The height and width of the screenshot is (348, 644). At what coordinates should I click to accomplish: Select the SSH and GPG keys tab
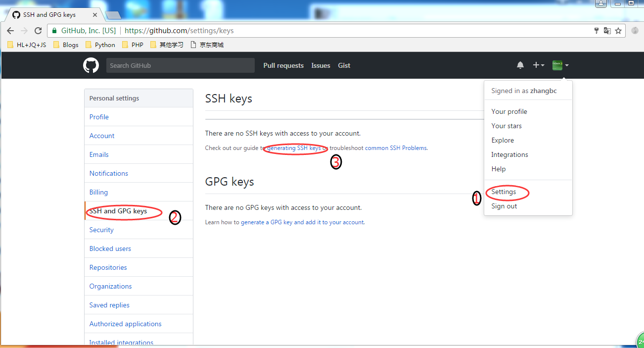pos(54,15)
